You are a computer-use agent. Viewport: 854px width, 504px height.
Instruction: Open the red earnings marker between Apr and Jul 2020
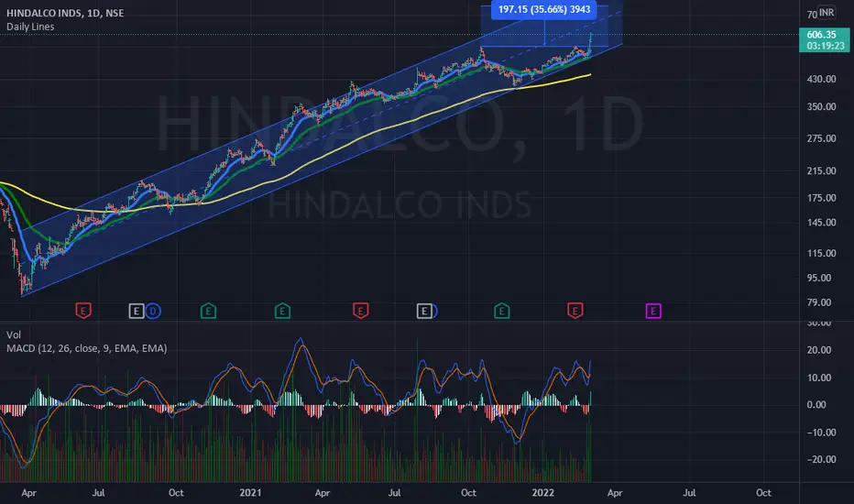83,312
